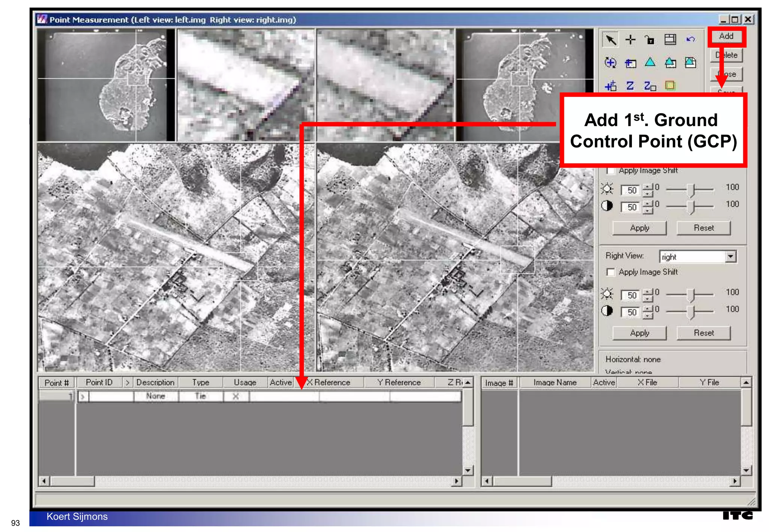Click the yellow square viewer icon
This screenshot has height=532, width=769.
(670, 86)
